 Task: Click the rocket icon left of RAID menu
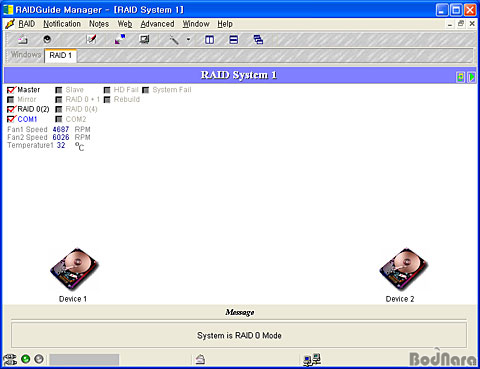point(10,24)
